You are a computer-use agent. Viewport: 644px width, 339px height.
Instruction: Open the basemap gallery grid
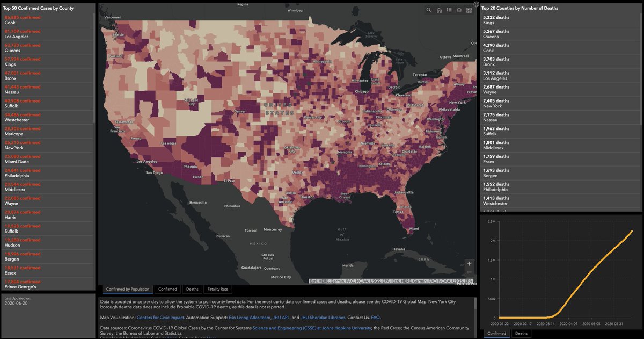469,10
